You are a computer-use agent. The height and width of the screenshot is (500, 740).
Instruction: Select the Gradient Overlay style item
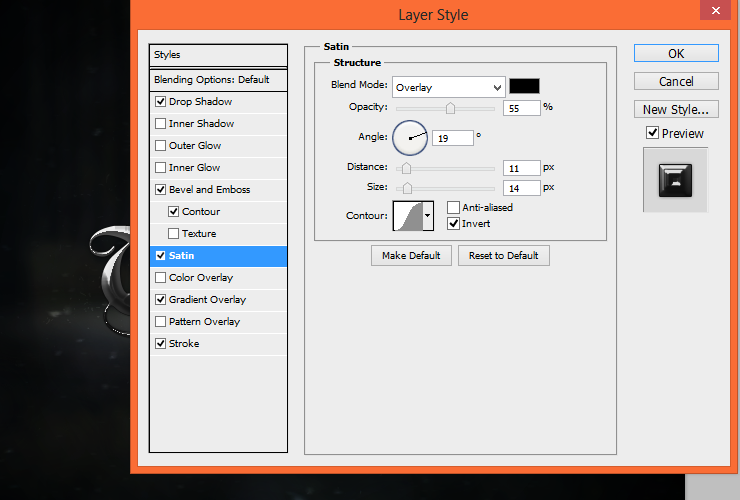pos(207,299)
